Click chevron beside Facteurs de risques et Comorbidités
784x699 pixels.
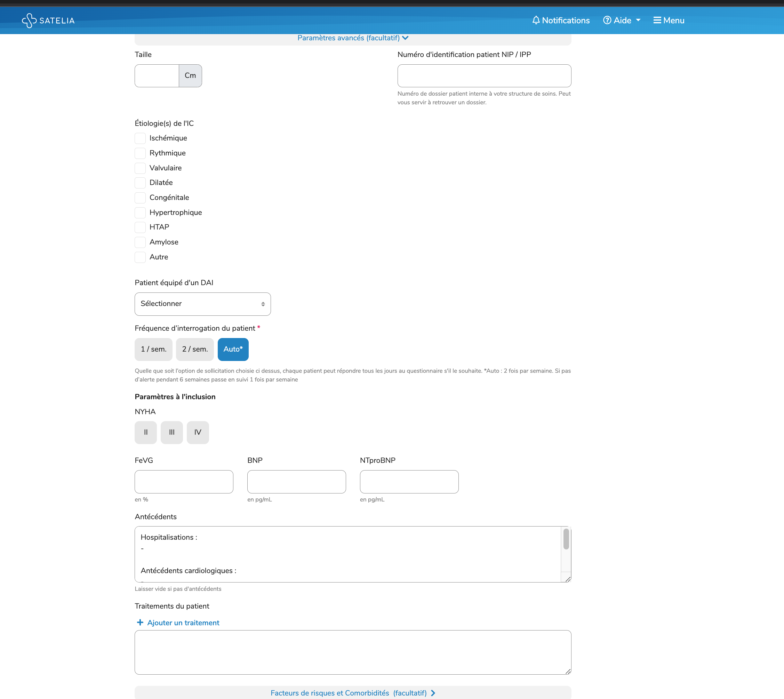coord(433,693)
